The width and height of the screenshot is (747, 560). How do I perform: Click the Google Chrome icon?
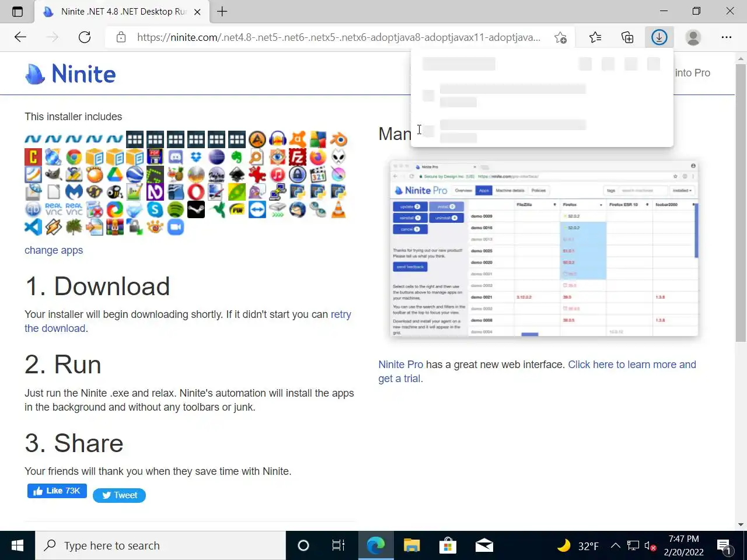[x=74, y=156]
